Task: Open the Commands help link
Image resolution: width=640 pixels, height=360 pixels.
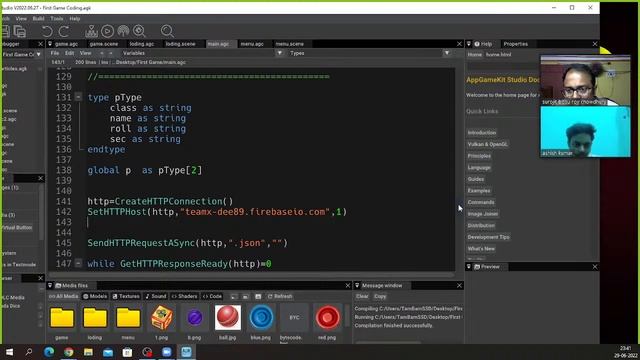Action: pos(481,202)
